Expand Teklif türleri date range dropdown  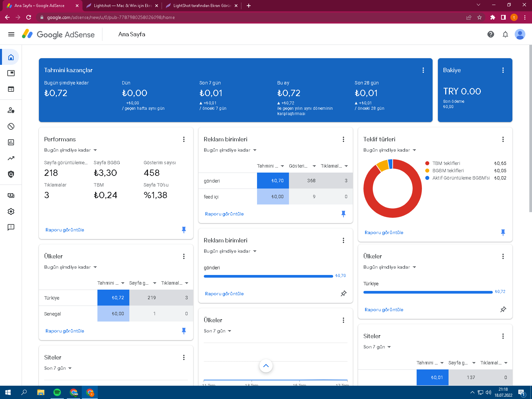pyautogui.click(x=390, y=150)
